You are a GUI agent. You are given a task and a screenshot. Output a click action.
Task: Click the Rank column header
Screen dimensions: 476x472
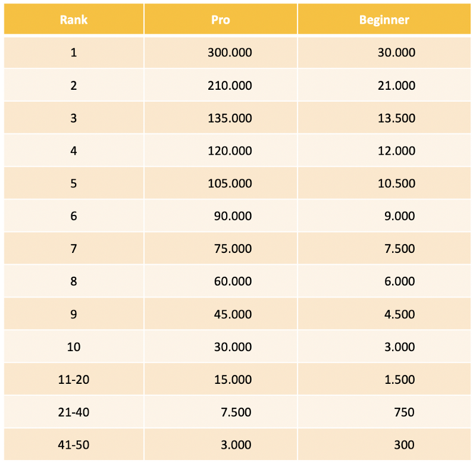tap(74, 20)
